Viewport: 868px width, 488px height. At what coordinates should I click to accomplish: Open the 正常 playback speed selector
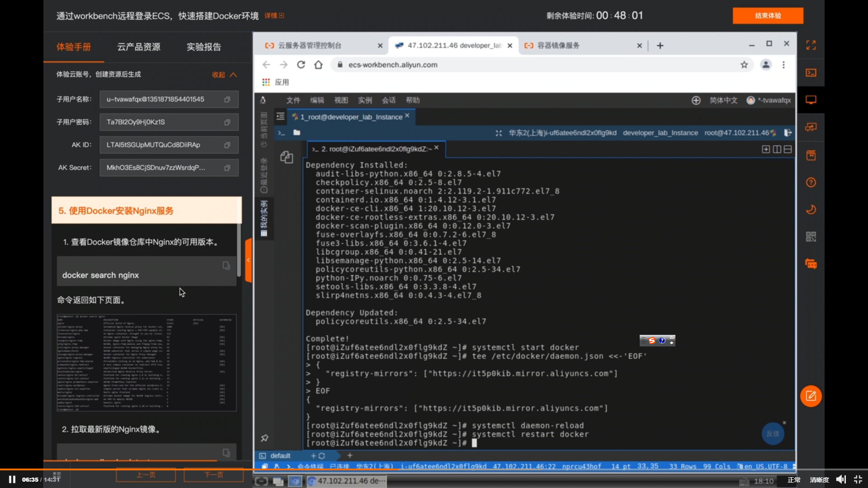pyautogui.click(x=794, y=480)
